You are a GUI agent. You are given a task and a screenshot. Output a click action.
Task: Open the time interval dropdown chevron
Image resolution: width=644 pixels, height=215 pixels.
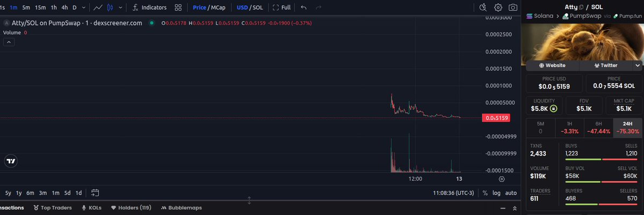click(84, 8)
